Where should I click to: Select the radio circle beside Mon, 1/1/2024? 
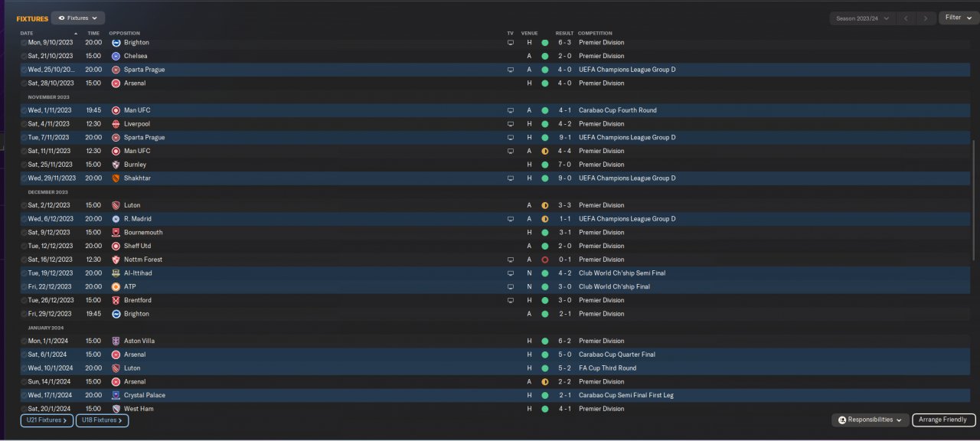24,341
